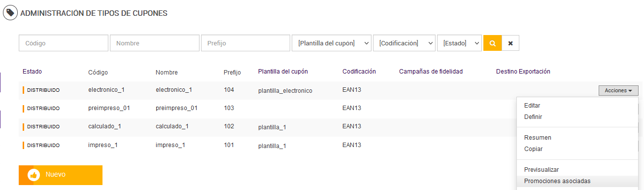
Task: Click the magnifier search icon button
Action: pos(492,43)
